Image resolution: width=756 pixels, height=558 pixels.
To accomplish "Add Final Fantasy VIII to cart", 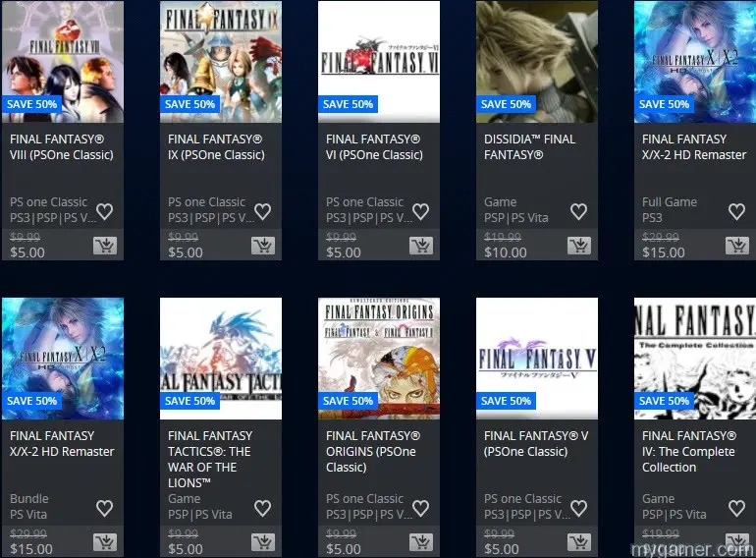I will (x=105, y=246).
